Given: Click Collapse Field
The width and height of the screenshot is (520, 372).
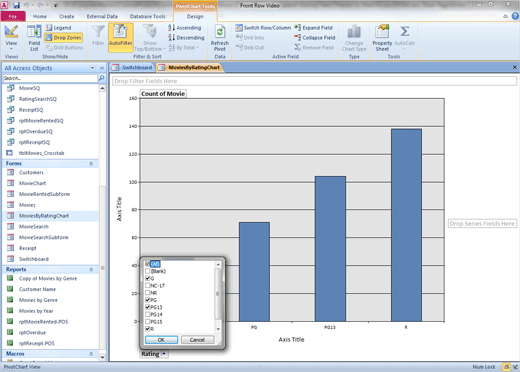Looking at the screenshot, I should 315,38.
